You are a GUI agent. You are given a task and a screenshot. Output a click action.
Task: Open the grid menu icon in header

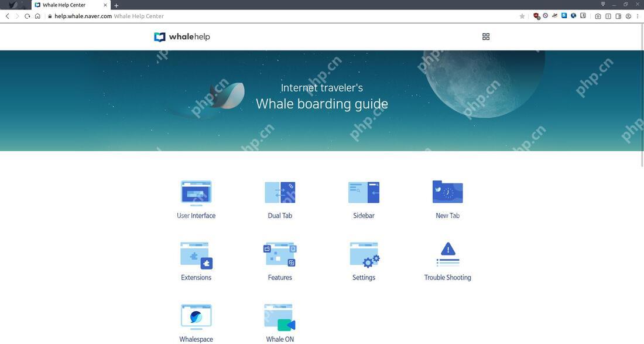click(486, 36)
